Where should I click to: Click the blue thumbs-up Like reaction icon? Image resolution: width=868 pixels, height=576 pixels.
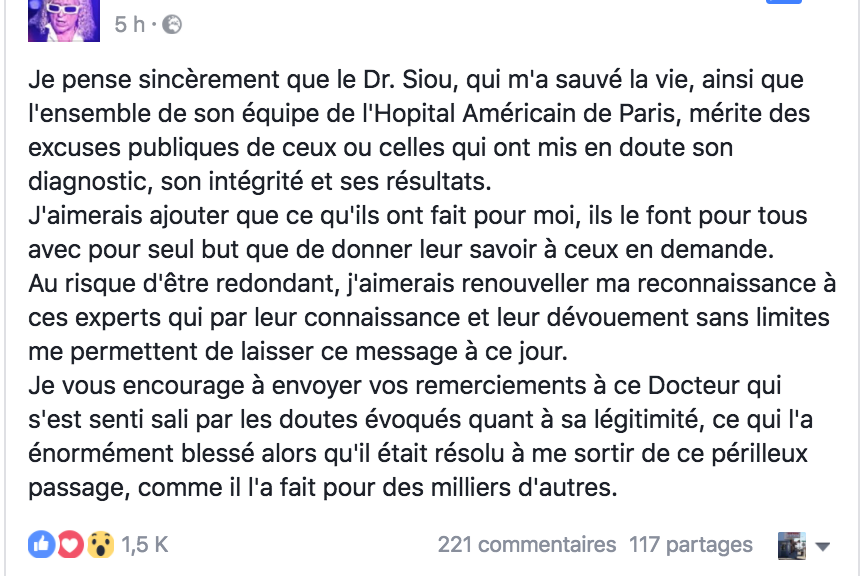[43, 545]
